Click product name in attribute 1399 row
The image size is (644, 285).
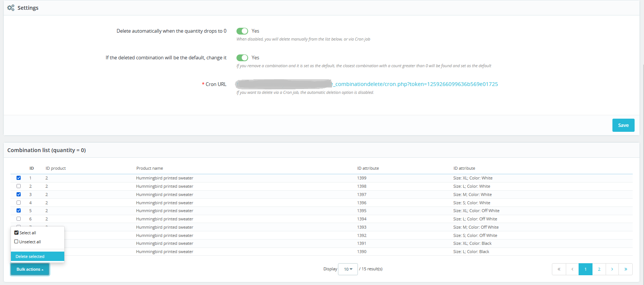[x=165, y=178]
